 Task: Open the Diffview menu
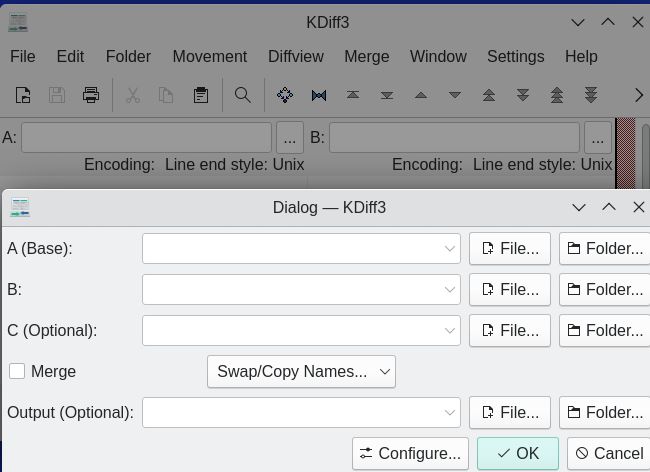[x=295, y=57]
